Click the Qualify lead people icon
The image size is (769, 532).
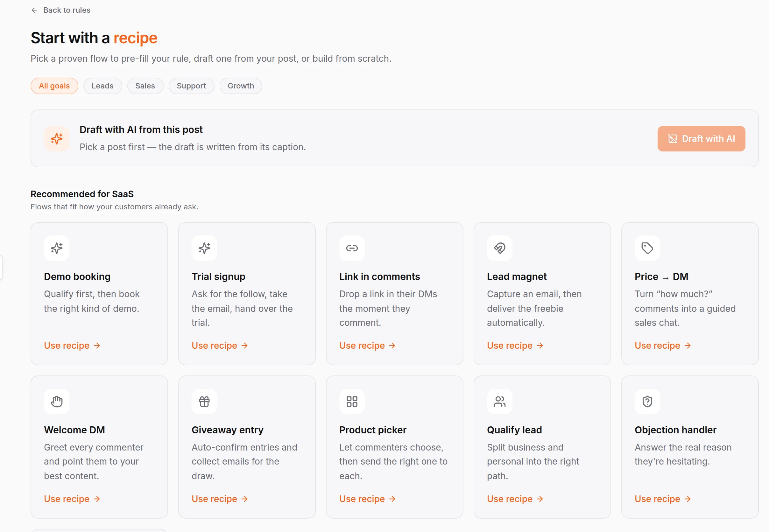click(499, 401)
